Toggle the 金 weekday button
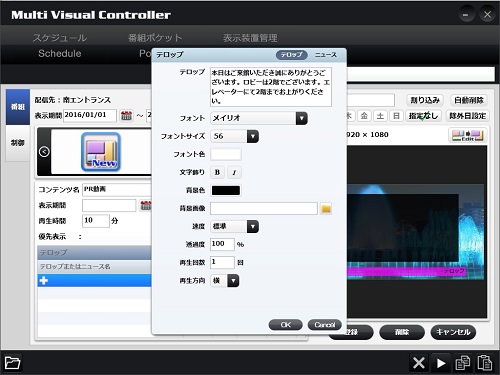 (x=364, y=116)
